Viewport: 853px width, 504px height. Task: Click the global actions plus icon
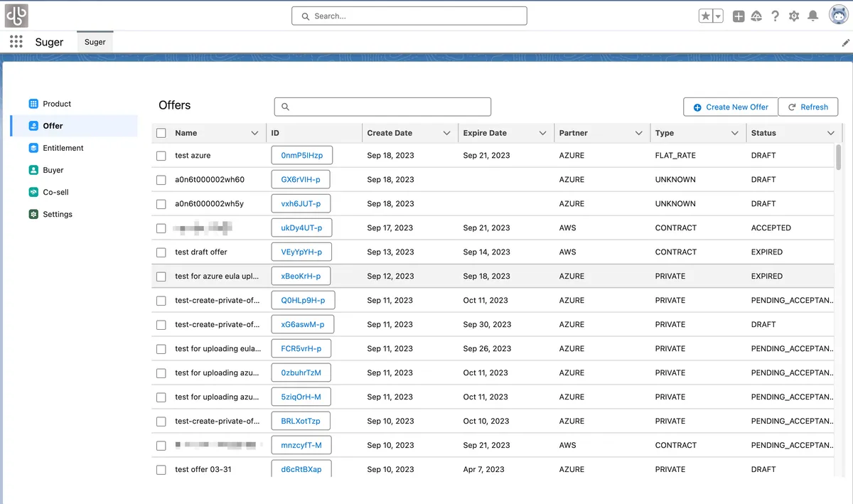739,16
